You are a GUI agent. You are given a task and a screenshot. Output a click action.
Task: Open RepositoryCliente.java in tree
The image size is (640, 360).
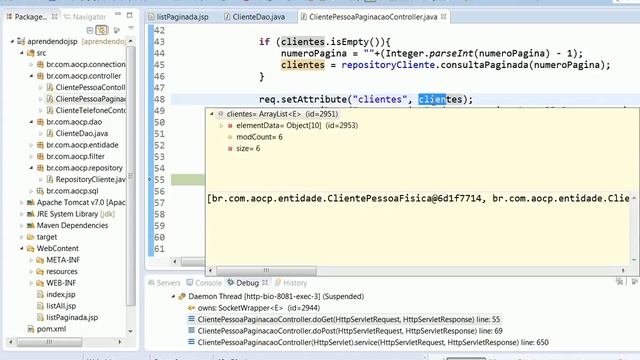[x=91, y=179]
